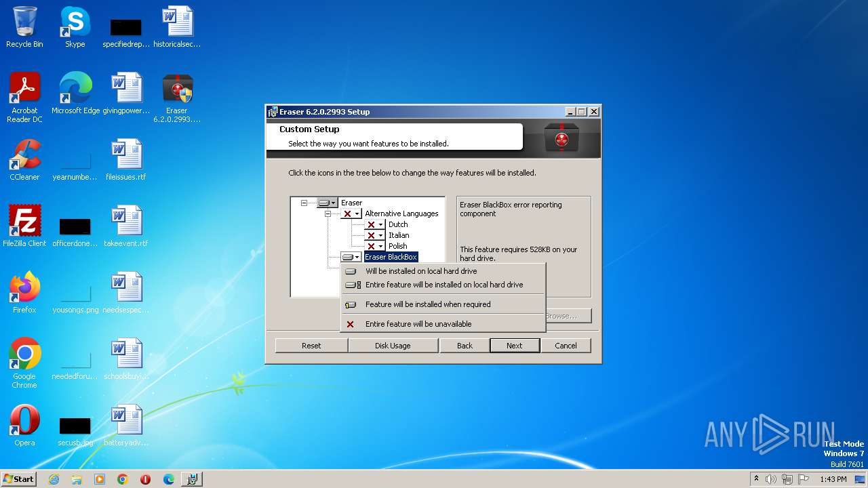Open the Action Center flag tray icon
The width and height of the screenshot is (868, 488).
pyautogui.click(x=802, y=479)
